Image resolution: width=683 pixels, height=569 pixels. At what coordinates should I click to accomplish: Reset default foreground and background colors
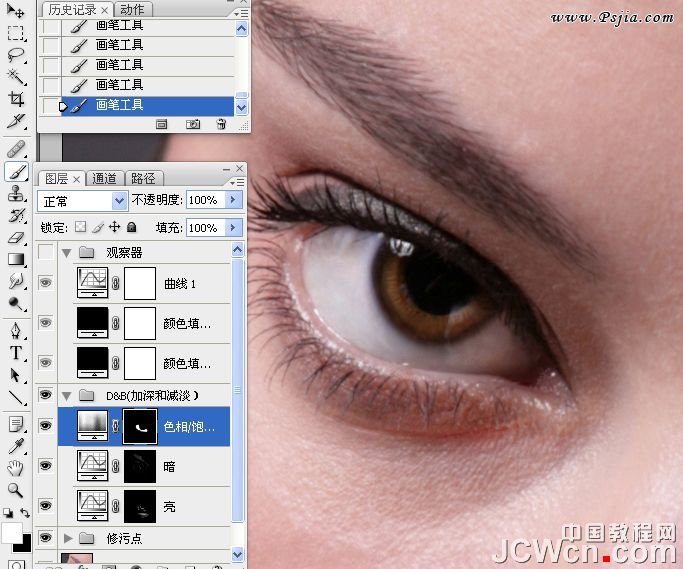point(7,513)
